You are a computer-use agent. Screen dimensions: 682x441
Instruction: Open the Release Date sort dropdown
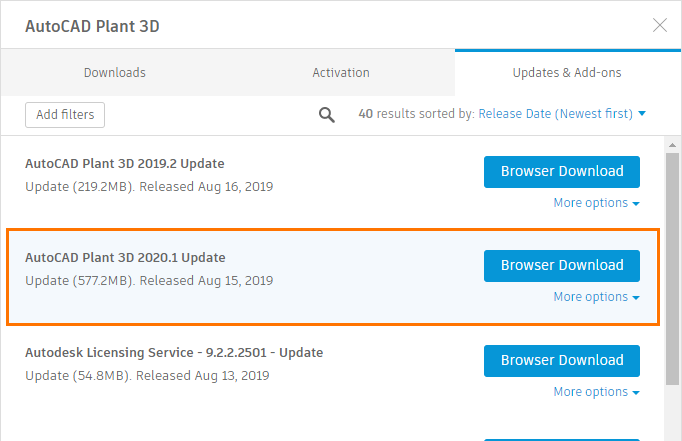tap(562, 114)
